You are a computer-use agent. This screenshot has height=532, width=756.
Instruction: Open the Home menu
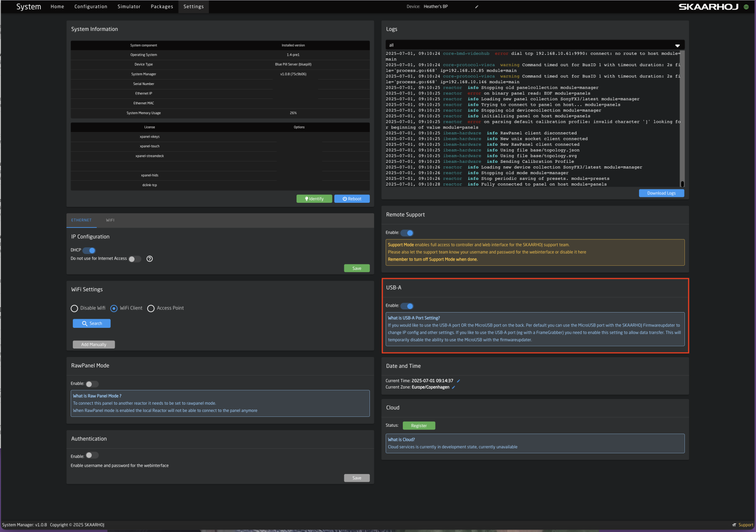click(57, 7)
